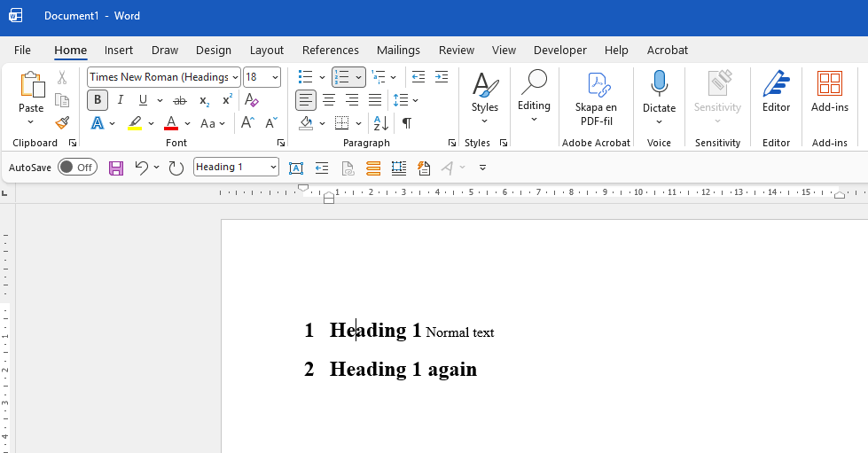Open the Mailings tab
This screenshot has height=453, width=868.
pyautogui.click(x=398, y=51)
